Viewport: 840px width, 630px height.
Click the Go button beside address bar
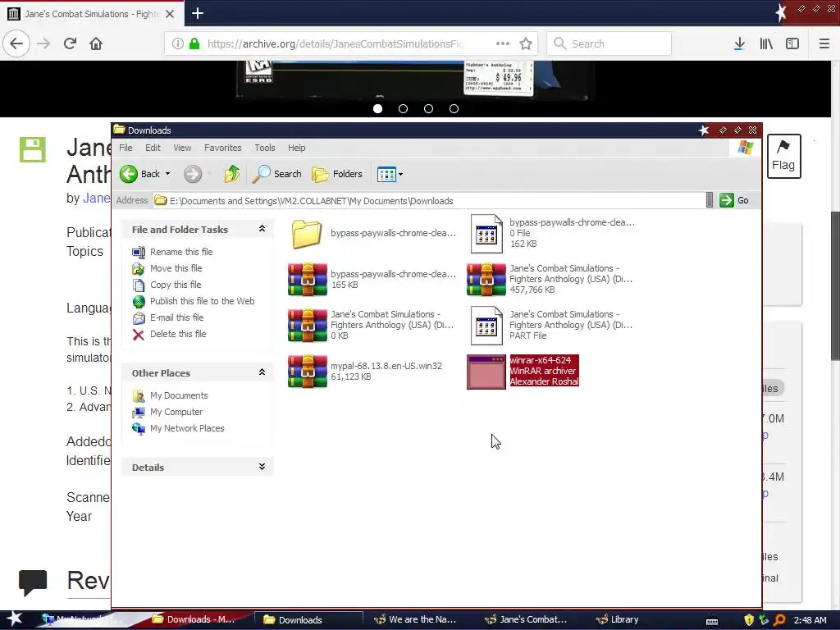tap(734, 200)
